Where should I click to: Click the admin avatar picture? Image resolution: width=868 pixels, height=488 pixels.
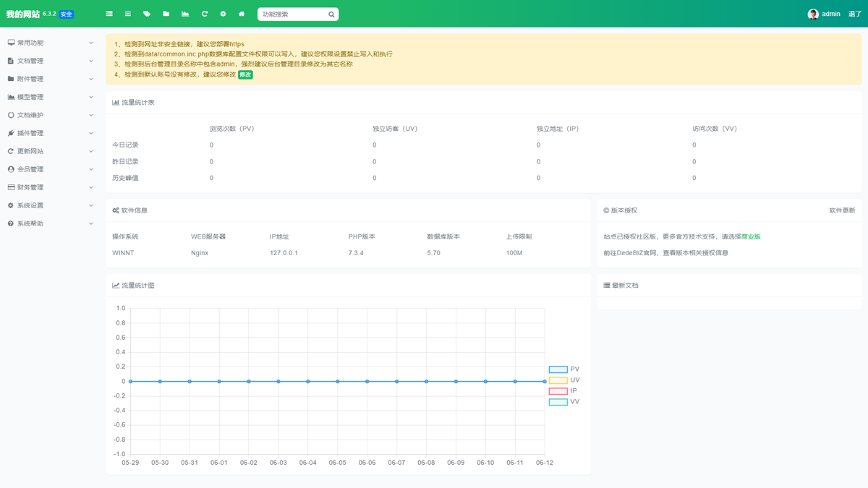point(813,14)
